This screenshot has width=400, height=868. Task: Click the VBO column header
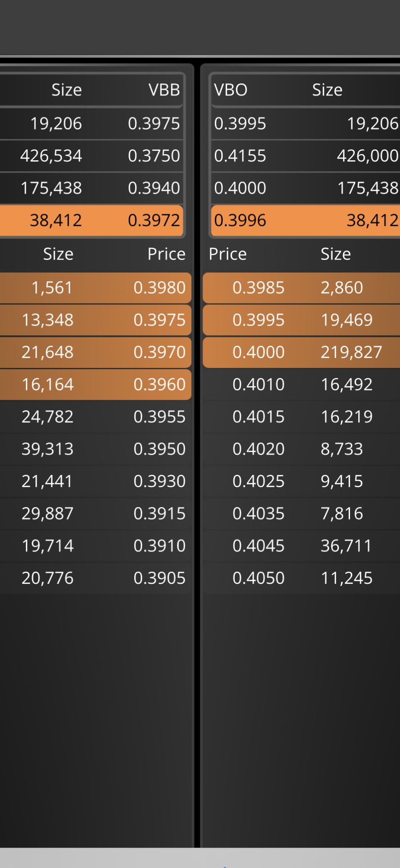230,90
